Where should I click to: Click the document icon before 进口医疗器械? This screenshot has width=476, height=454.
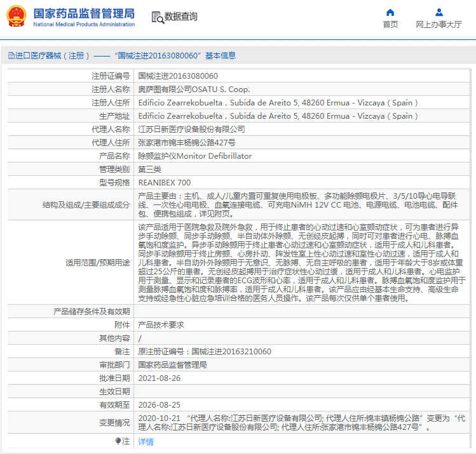11,56
